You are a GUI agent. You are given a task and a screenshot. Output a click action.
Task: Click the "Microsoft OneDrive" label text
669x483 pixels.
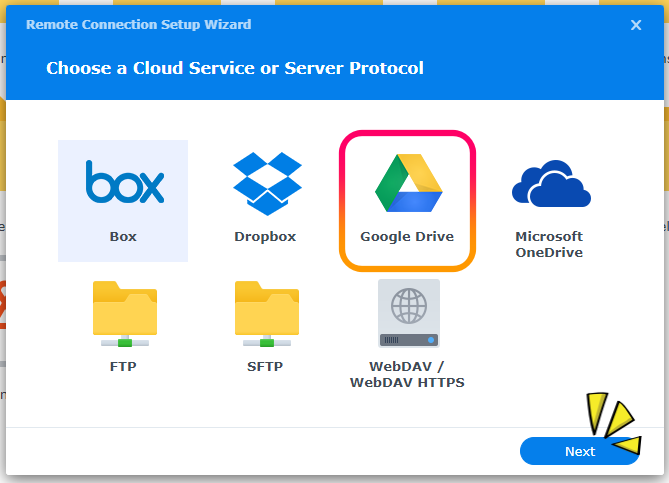[x=549, y=244]
